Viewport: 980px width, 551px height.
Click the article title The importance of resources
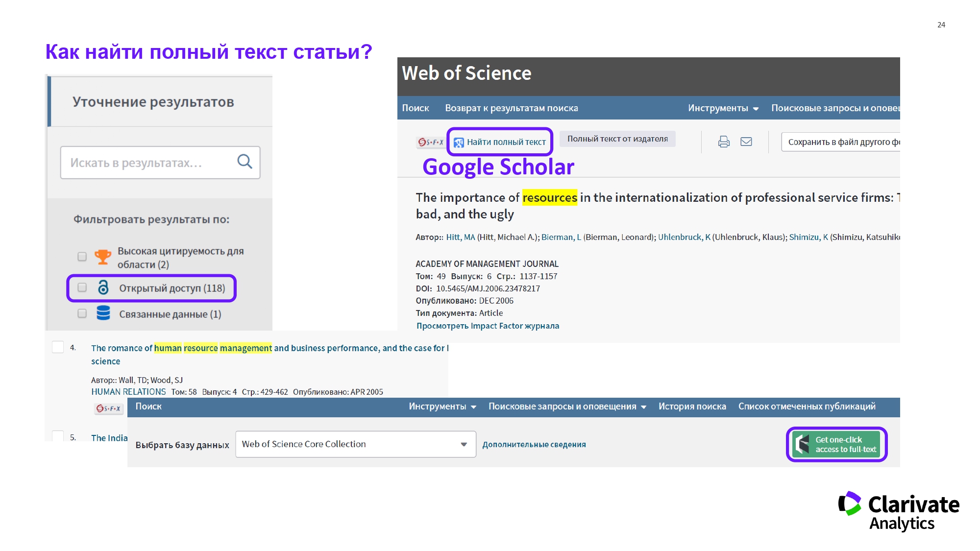click(x=658, y=206)
